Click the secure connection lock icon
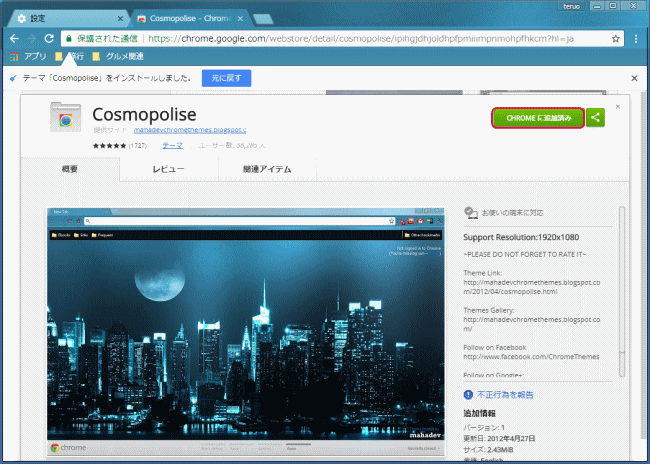This screenshot has height=464, width=650. (69, 39)
